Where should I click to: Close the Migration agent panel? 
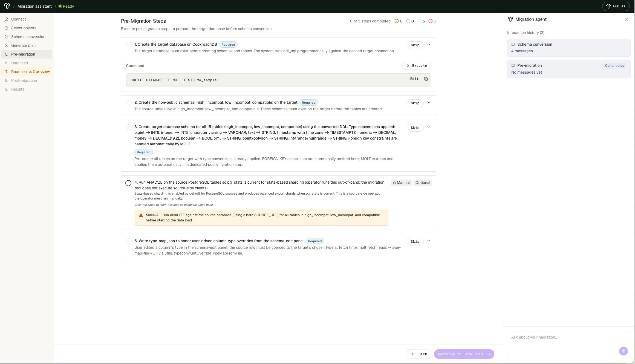click(627, 19)
